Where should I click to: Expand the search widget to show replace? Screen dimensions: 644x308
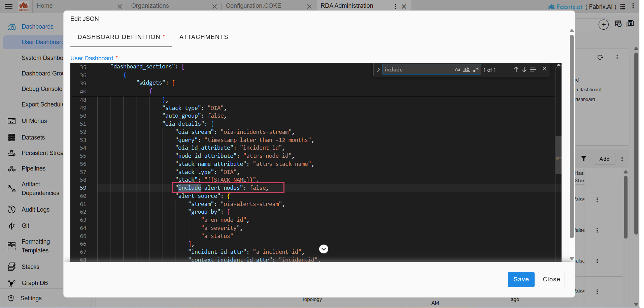[x=378, y=69]
